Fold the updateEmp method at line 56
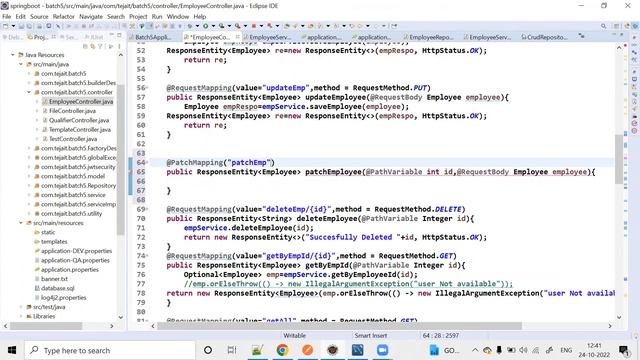 [147, 88]
